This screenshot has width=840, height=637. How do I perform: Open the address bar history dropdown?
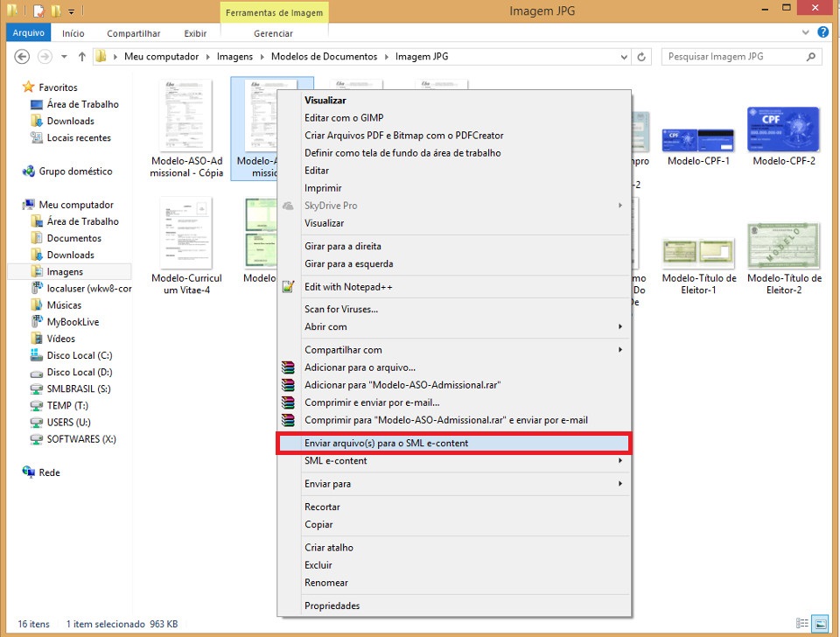click(x=623, y=57)
